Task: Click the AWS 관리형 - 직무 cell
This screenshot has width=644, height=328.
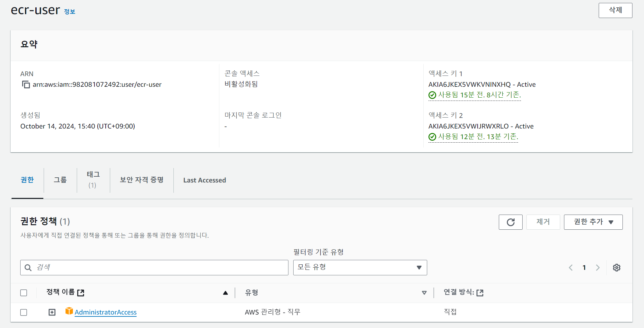Action: 272,312
